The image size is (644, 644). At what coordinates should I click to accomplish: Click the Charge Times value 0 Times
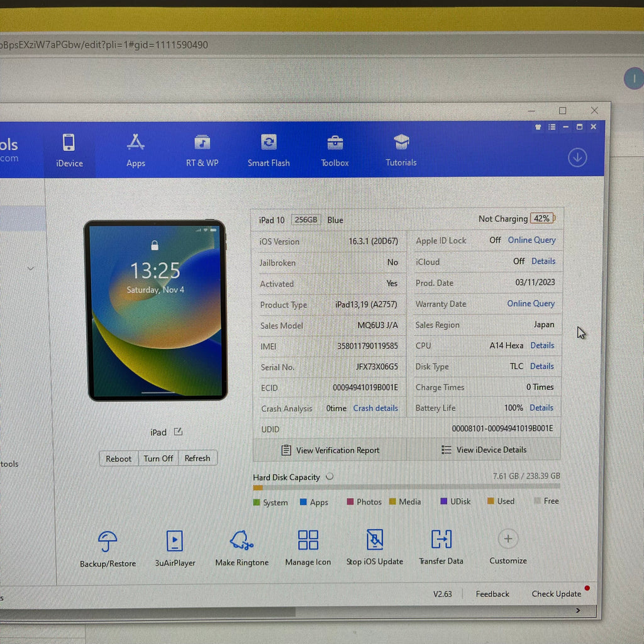click(540, 387)
